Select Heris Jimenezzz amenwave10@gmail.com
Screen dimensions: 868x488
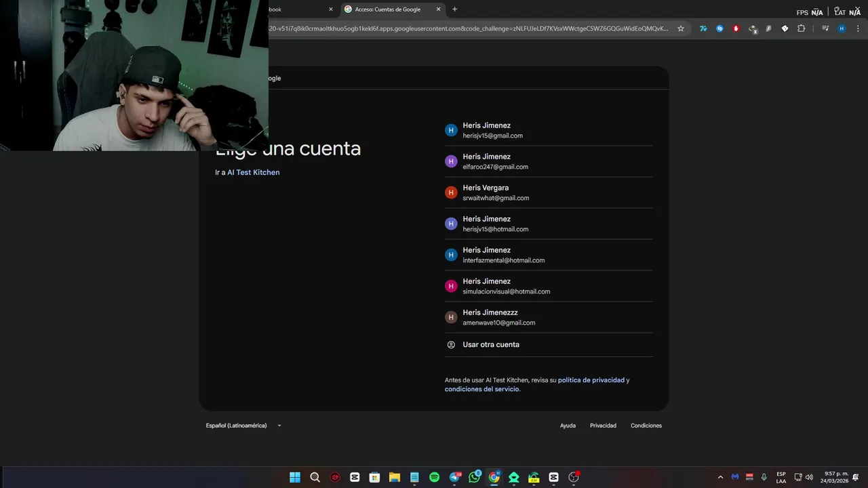(549, 317)
